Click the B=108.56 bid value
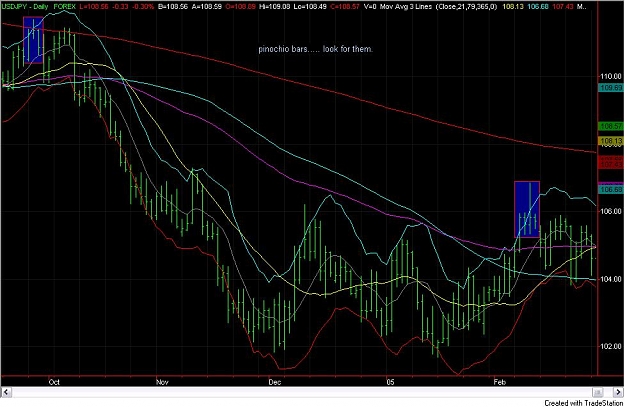The width and height of the screenshot is (625, 407). [x=172, y=7]
